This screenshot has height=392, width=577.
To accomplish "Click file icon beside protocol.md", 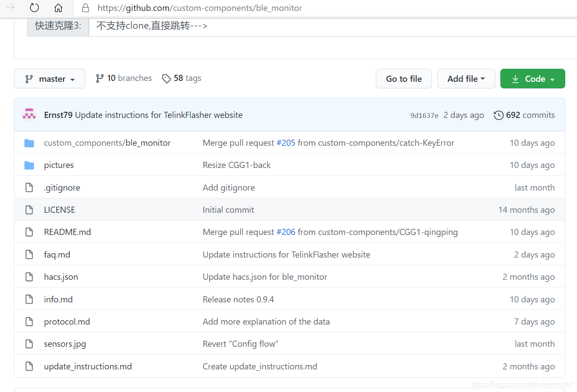I will [x=29, y=322].
